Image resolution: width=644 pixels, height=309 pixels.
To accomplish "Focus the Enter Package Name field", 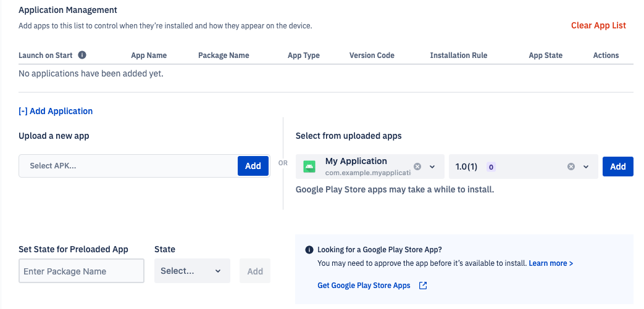I will tap(82, 271).
